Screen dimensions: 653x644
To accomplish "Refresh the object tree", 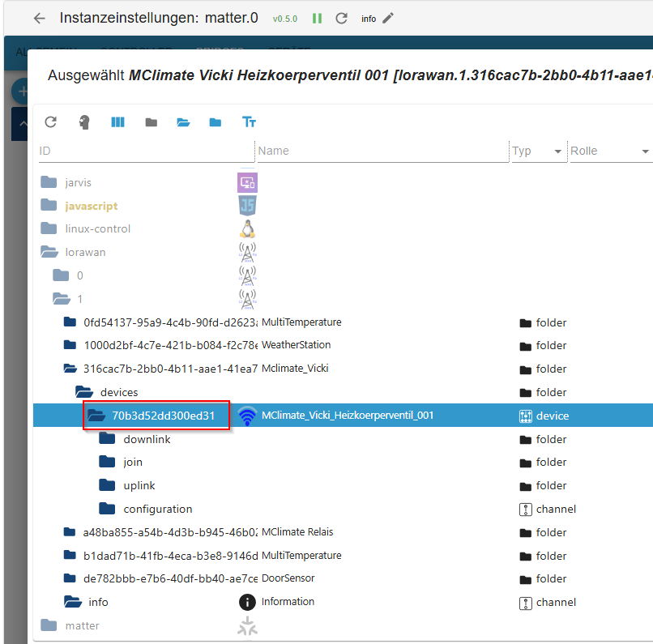I will [x=51, y=122].
